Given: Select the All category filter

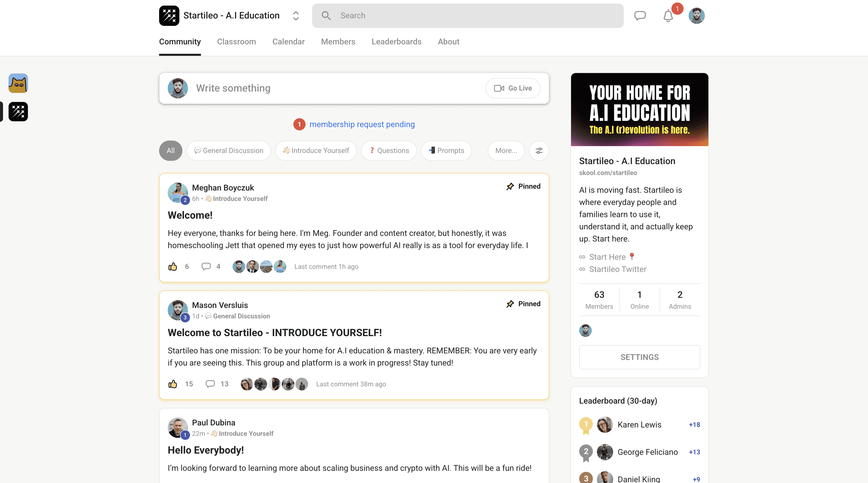Looking at the screenshot, I should point(171,150).
